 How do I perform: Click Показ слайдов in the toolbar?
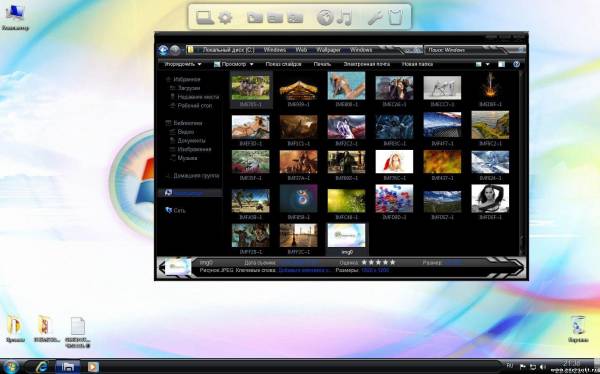pos(284,64)
